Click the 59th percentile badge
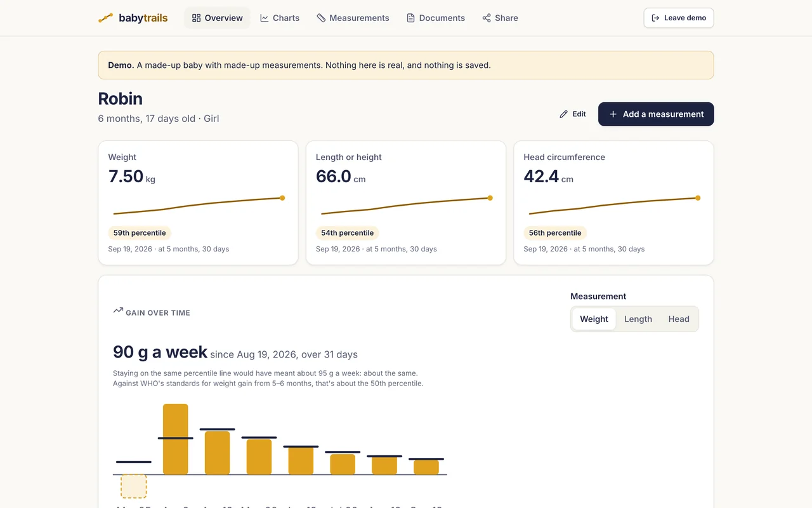Screen dimensions: 812x508 tap(140, 233)
